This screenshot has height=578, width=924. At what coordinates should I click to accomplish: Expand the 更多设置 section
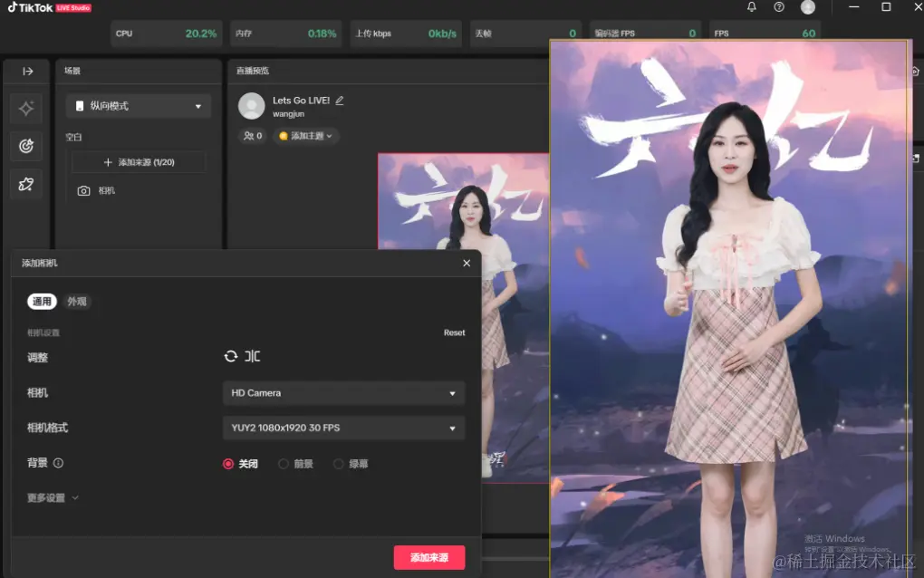(x=53, y=498)
